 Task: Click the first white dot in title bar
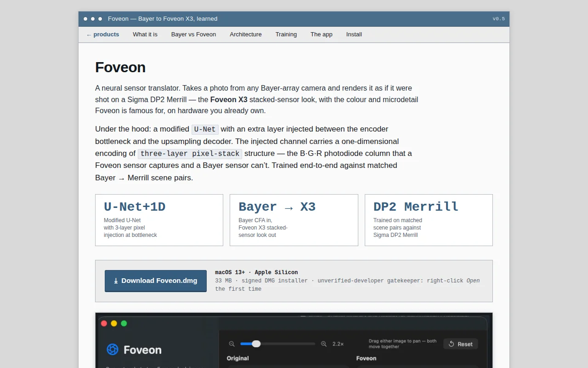coord(85,19)
